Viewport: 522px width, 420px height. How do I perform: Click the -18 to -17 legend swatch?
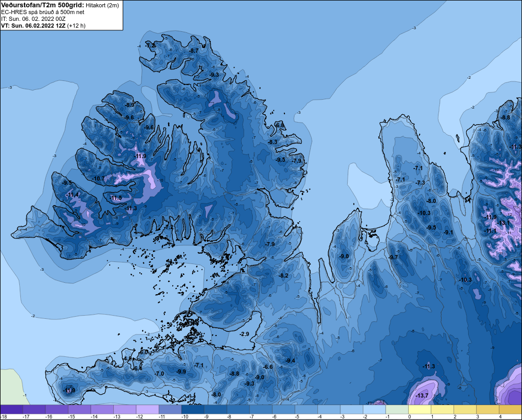[x=11, y=409]
